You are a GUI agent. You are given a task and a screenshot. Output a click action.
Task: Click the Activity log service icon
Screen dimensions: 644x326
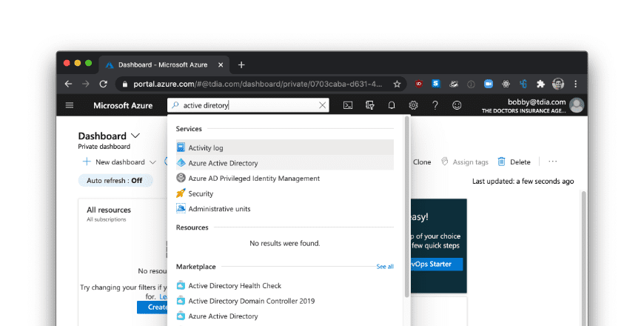[x=181, y=147]
